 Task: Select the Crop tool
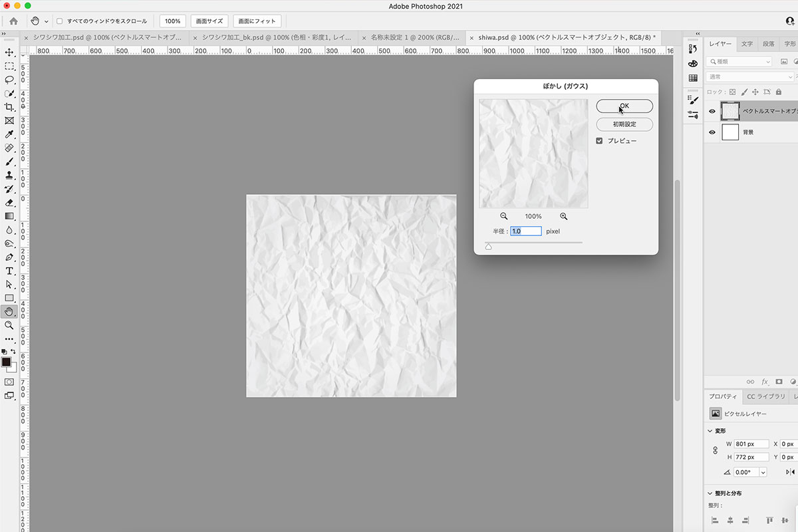coord(9,107)
